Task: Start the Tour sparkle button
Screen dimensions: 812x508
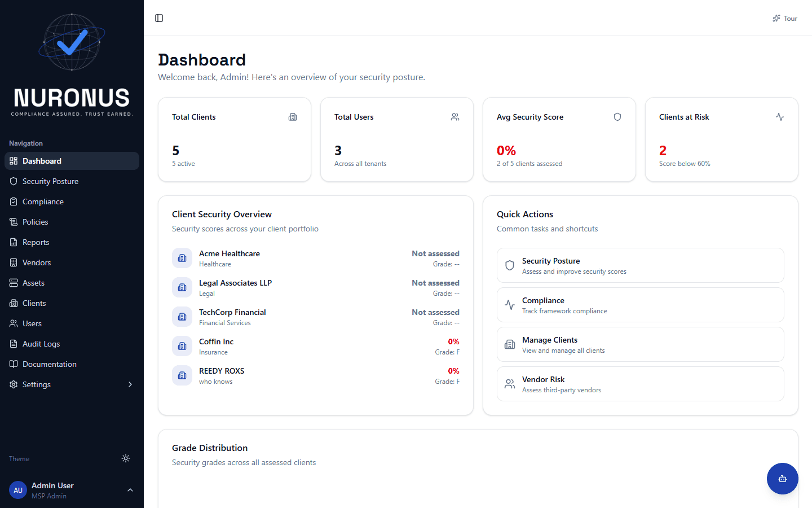Action: tap(785, 18)
